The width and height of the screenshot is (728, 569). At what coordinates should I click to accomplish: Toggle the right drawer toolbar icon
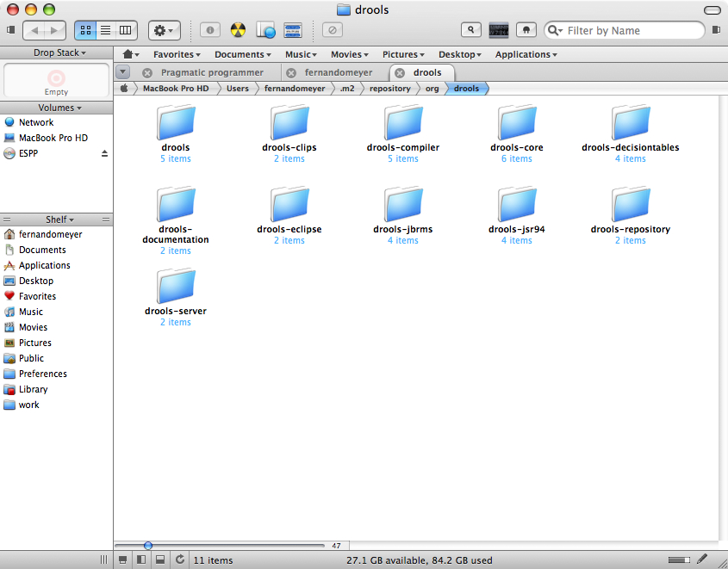[716, 30]
